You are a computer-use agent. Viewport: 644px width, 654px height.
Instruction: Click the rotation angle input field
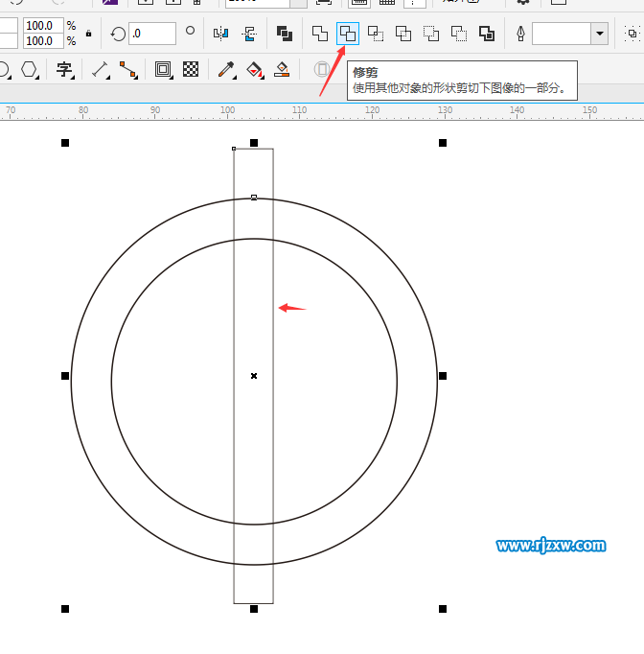(152, 34)
